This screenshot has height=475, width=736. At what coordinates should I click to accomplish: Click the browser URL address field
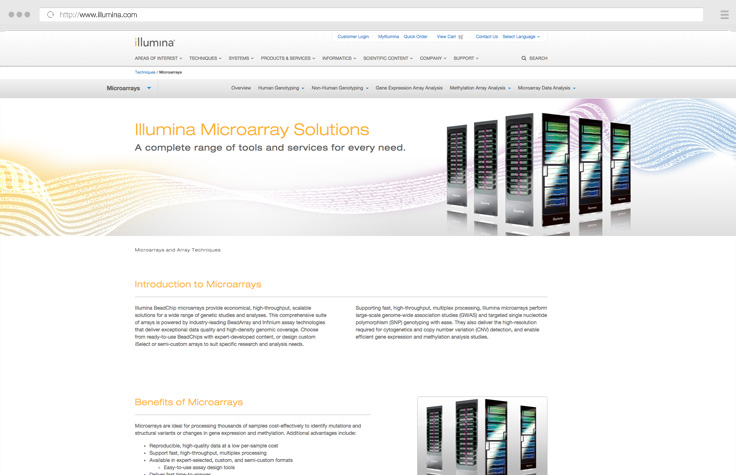pos(370,15)
